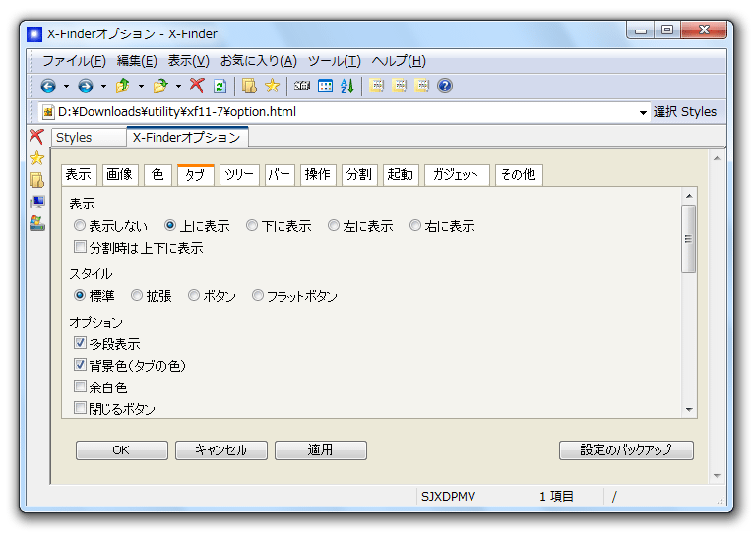The height and width of the screenshot is (536, 756).
Task: Click the blue Forward arrow icon
Action: (86, 87)
